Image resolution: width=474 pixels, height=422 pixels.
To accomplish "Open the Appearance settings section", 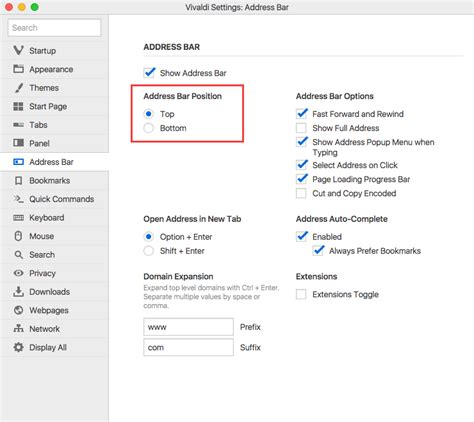I will pyautogui.click(x=51, y=69).
